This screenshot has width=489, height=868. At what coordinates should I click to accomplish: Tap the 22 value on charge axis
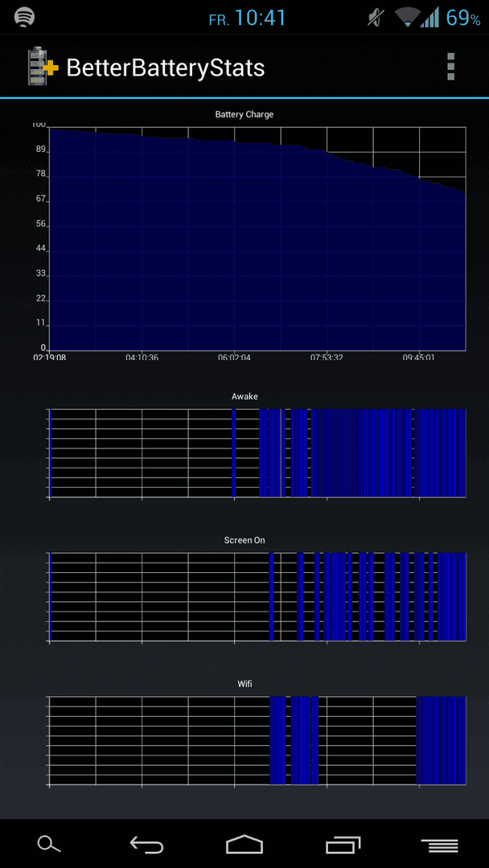[39, 299]
